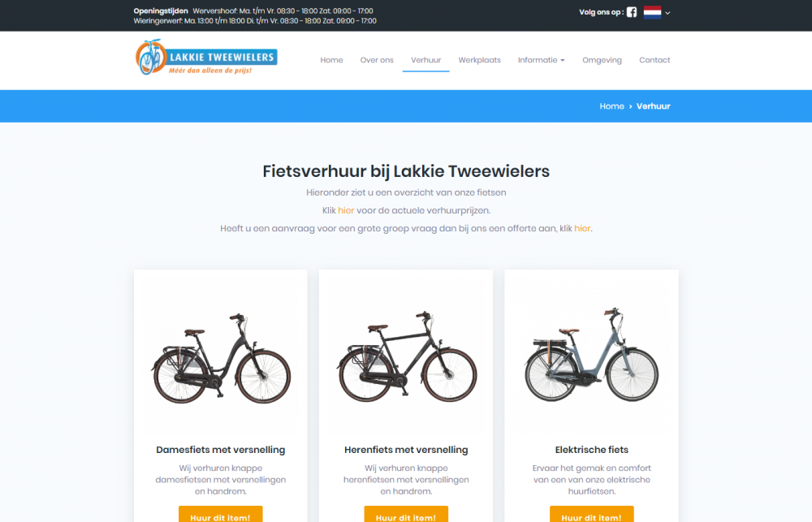
Task: Open the Over ons page
Action: pyautogui.click(x=377, y=60)
